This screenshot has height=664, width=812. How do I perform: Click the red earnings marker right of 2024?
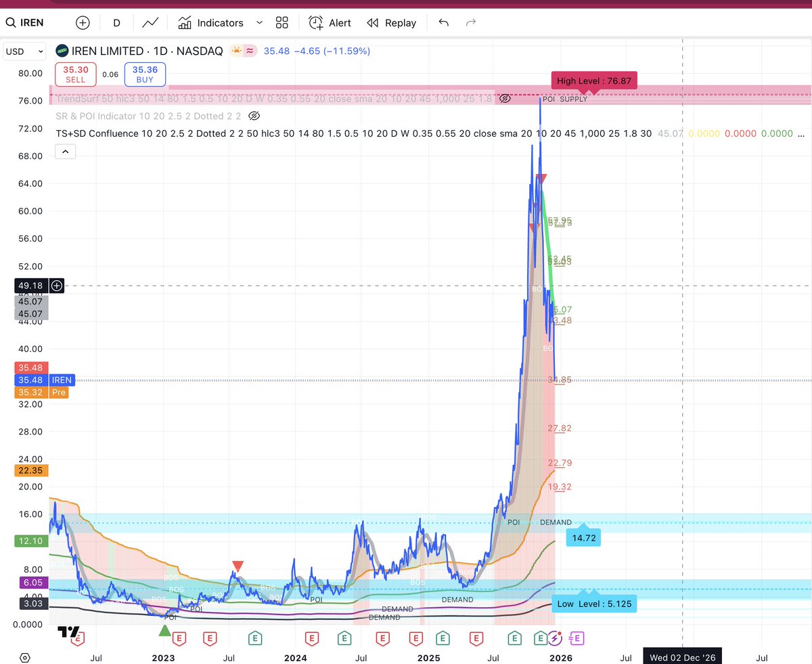(x=311, y=638)
